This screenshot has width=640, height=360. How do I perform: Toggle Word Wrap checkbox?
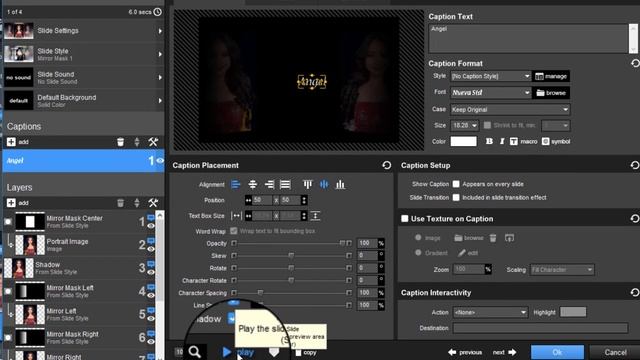233,231
